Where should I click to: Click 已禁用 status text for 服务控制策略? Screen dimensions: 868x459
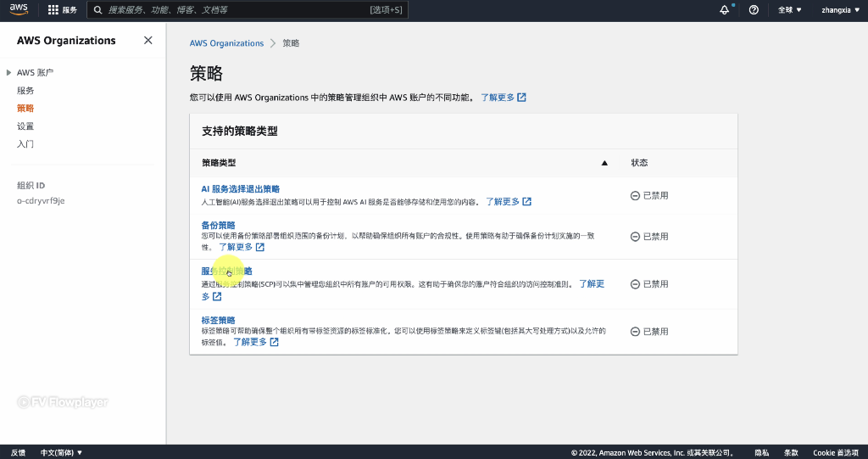coord(655,284)
